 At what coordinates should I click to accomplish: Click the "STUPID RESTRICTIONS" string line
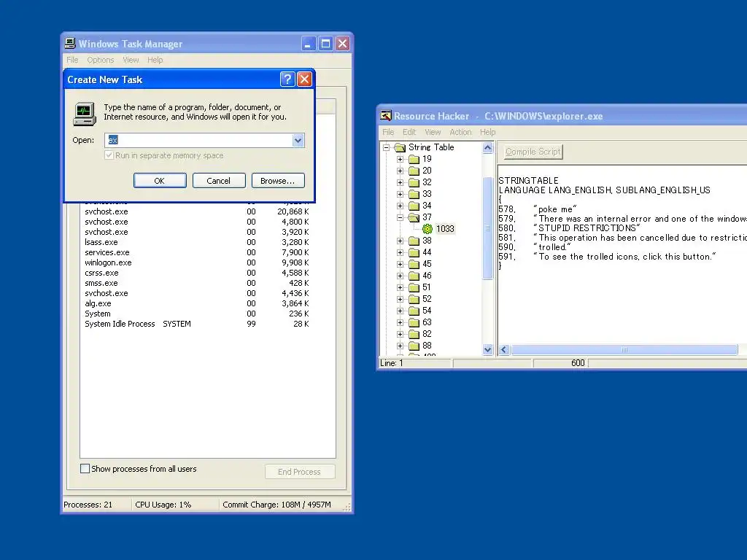point(569,228)
